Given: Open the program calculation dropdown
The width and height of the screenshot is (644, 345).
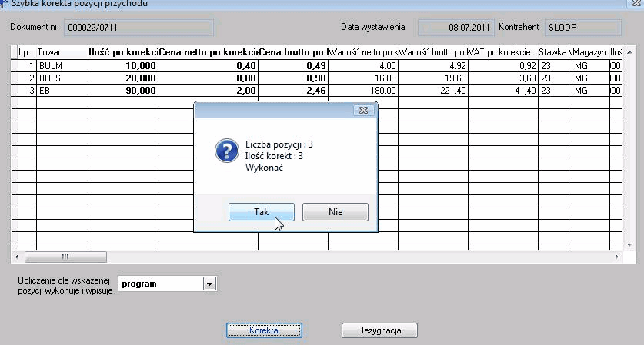Looking at the screenshot, I should point(209,284).
